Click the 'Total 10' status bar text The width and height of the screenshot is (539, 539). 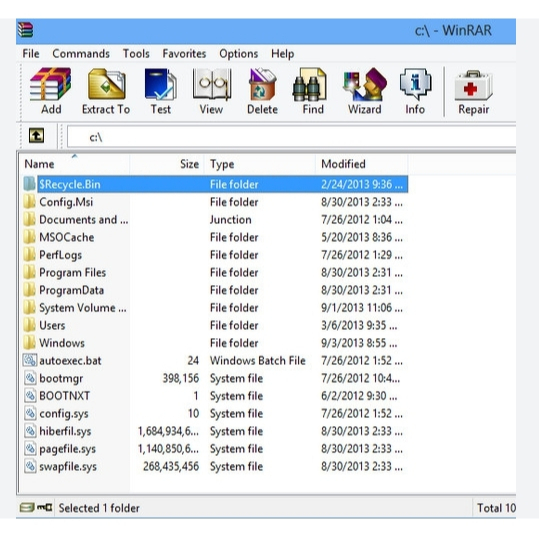[x=496, y=508]
